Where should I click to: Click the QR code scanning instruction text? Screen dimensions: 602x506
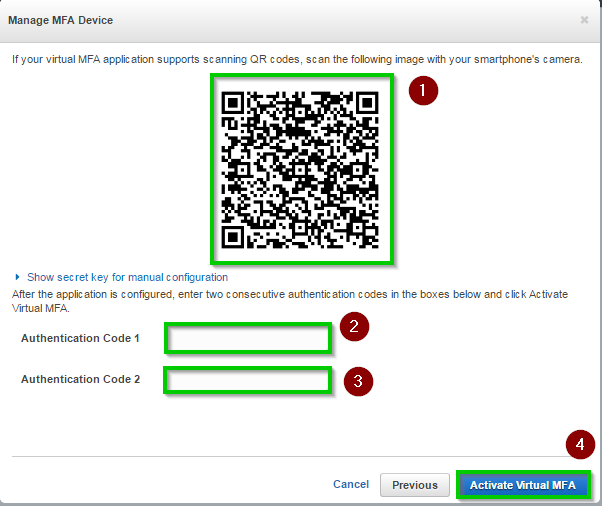(297, 60)
